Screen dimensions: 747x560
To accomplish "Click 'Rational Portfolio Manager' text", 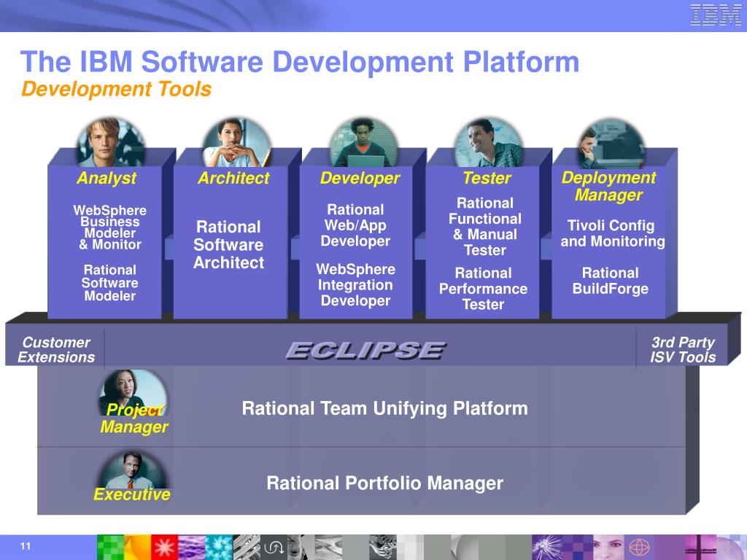I will coord(385,483).
